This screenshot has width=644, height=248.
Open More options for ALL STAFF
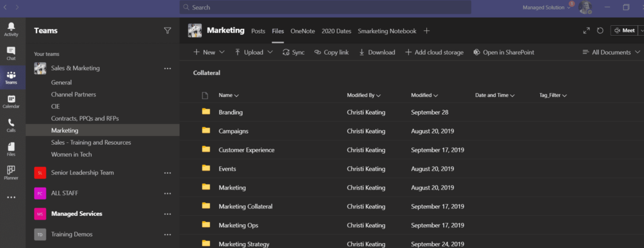[x=167, y=193]
